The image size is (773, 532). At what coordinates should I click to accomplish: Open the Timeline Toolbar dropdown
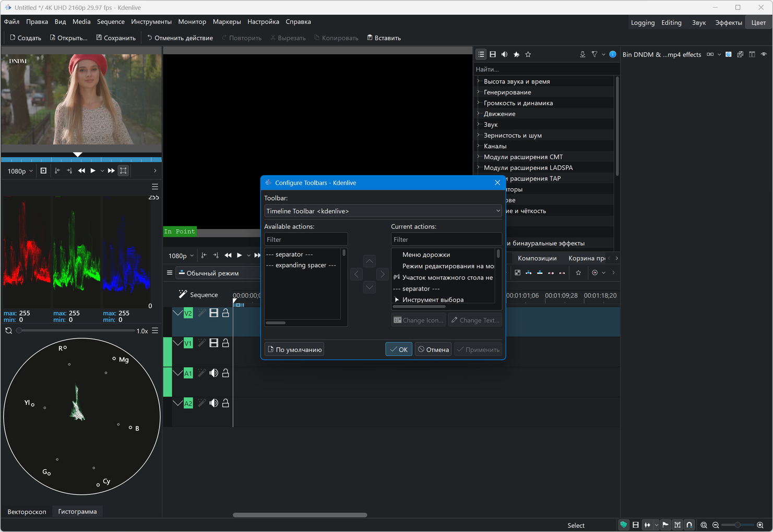tap(383, 211)
